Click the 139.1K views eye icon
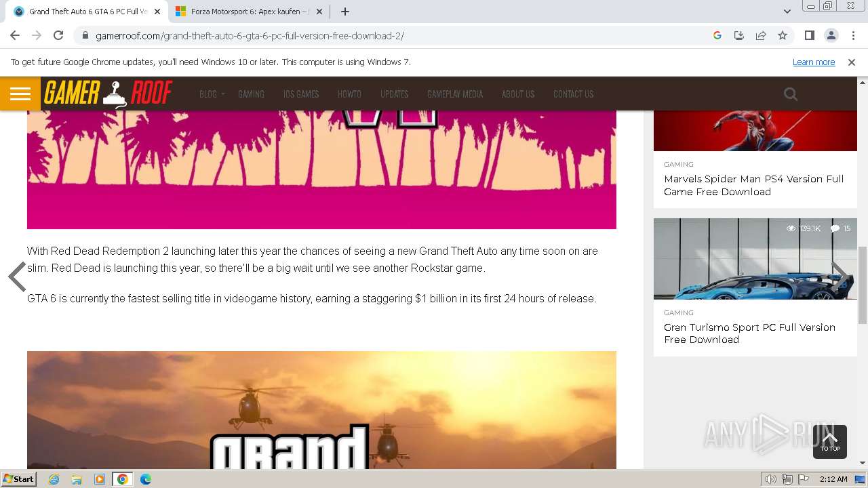The image size is (868, 488). click(x=791, y=228)
